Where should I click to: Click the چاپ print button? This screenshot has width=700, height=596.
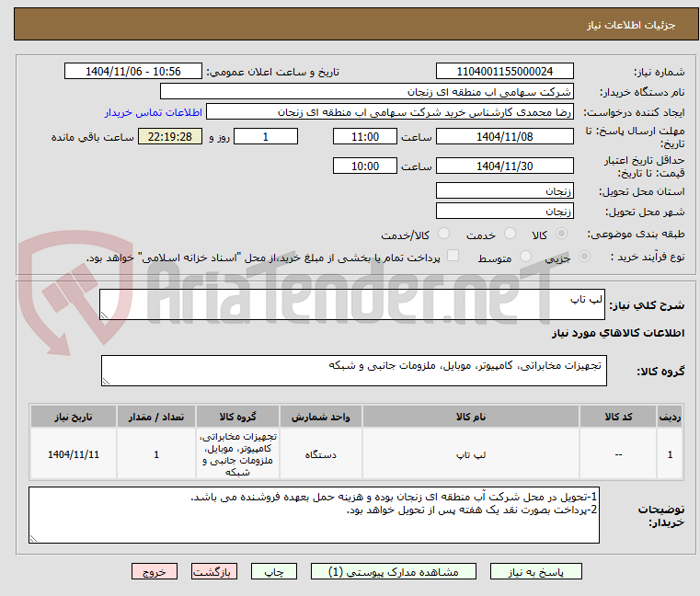pos(274,571)
